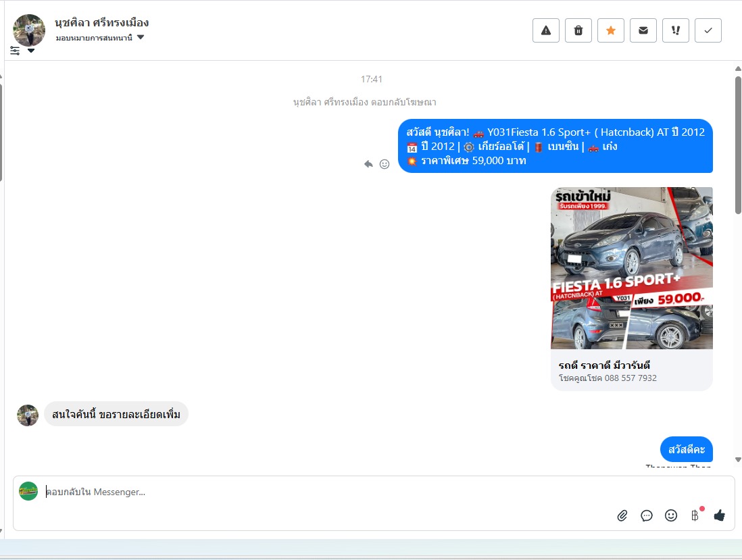Open the assign conversation dropdown
Image resolution: width=742 pixels, height=560 pixels.
click(99, 38)
